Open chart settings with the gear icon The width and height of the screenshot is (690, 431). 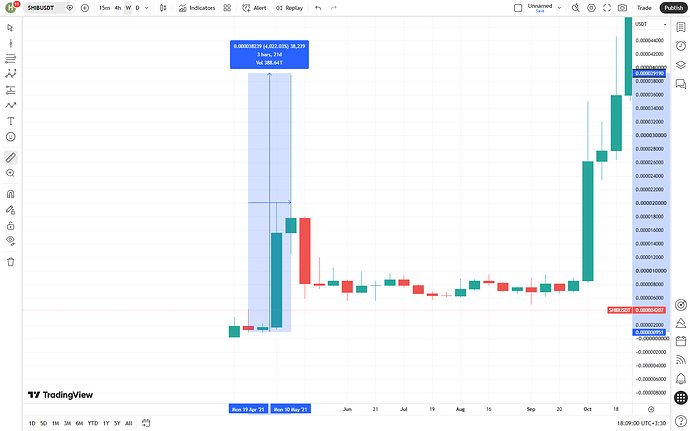[591, 8]
